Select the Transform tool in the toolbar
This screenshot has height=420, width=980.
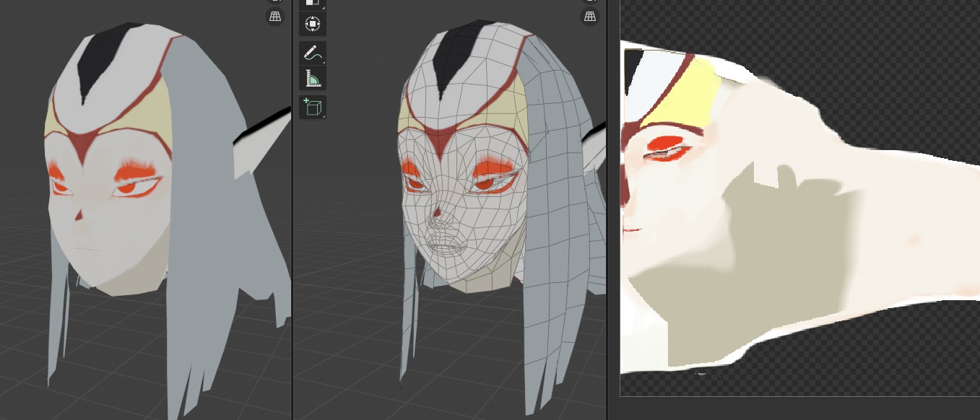point(312,24)
